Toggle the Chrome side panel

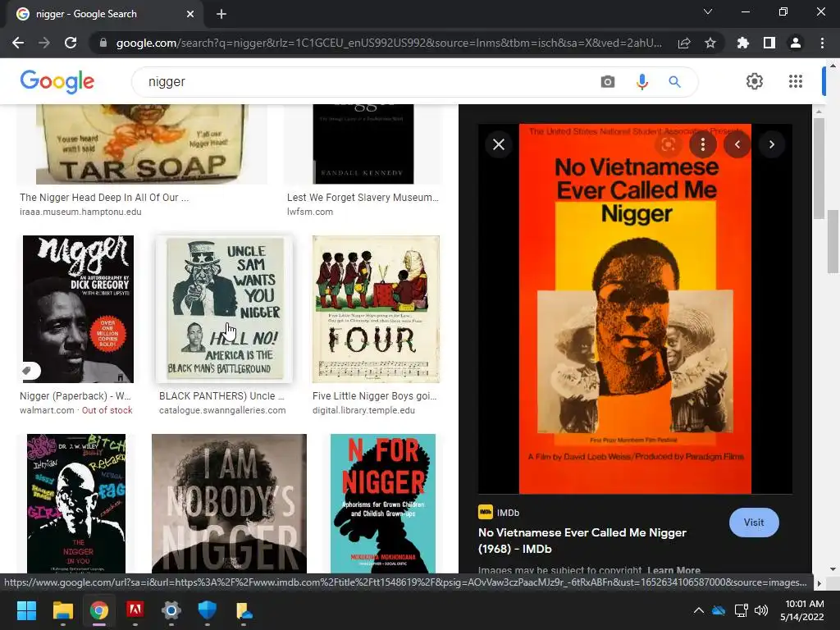(x=769, y=43)
